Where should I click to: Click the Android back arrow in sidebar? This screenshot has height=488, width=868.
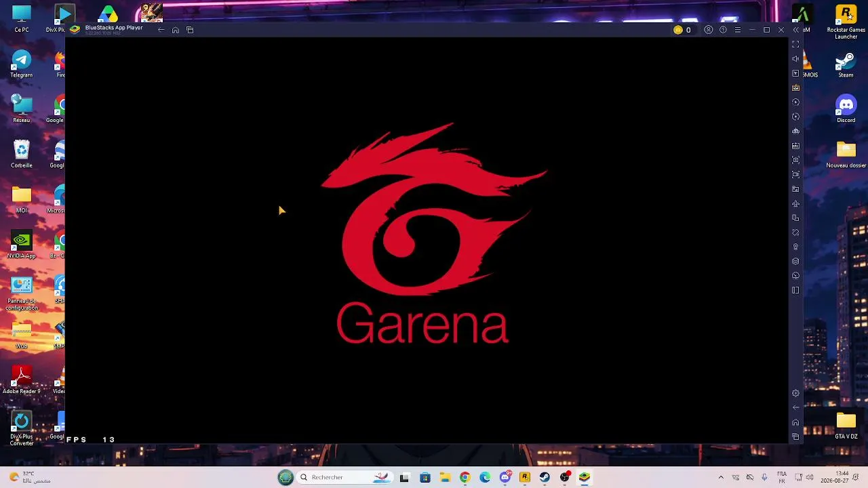coord(796,408)
